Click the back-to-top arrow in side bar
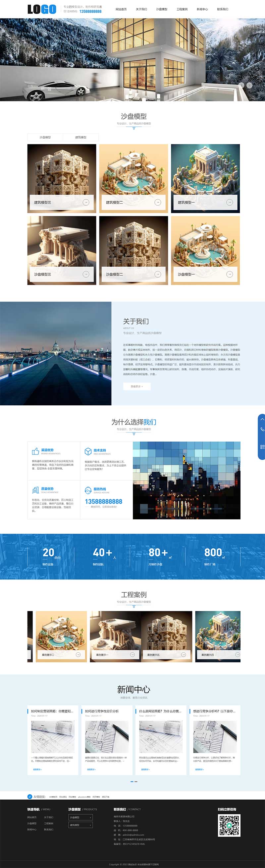Image resolution: width=265 pixels, height=868 pixels. click(262, 419)
